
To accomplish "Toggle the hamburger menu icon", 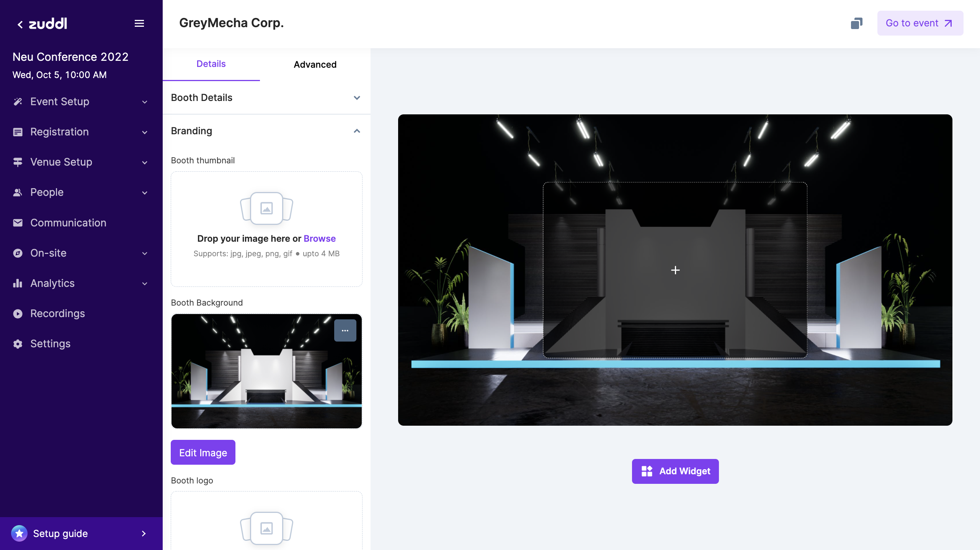I will point(139,24).
